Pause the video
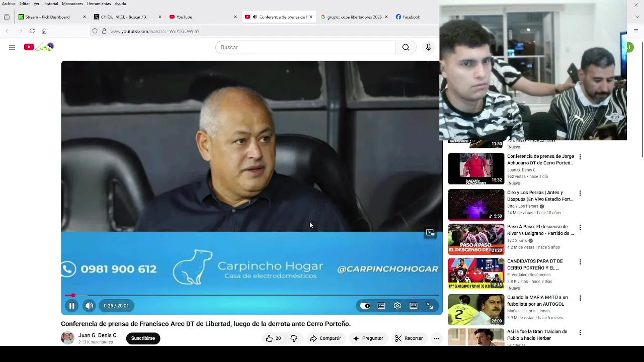The image size is (644, 362). (x=71, y=306)
